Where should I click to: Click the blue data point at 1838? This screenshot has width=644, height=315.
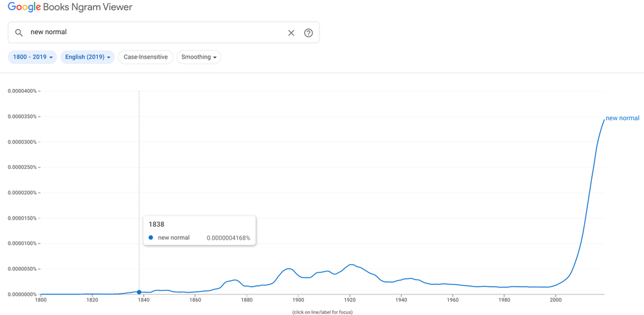click(x=139, y=292)
